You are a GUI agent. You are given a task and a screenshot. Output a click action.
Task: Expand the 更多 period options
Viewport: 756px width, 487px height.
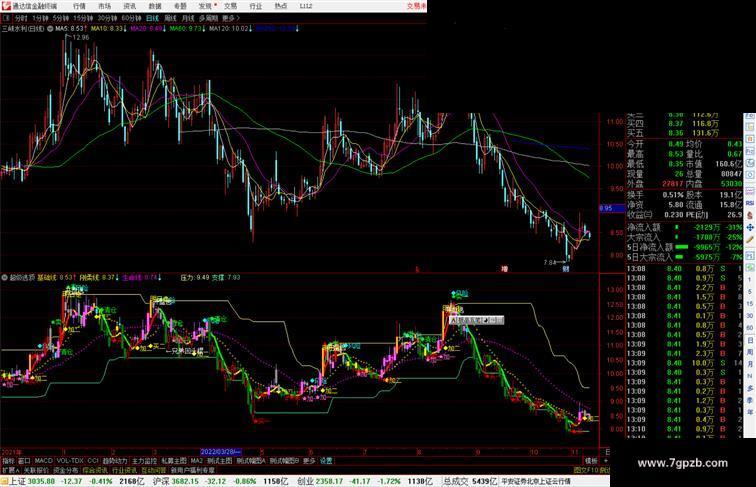coord(230,18)
